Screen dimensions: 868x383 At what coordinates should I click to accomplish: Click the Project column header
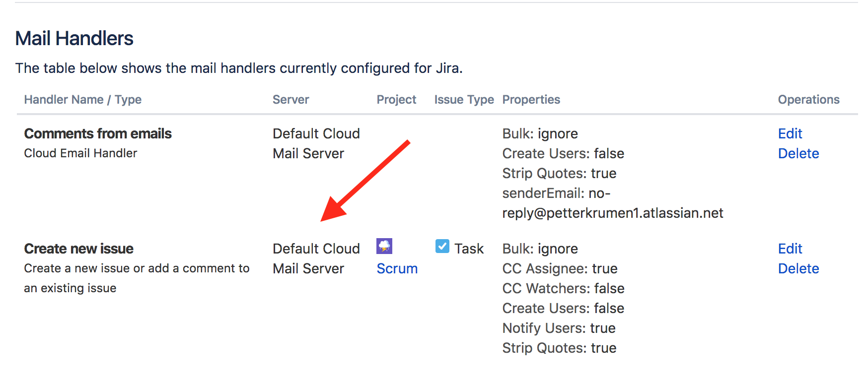tap(396, 100)
